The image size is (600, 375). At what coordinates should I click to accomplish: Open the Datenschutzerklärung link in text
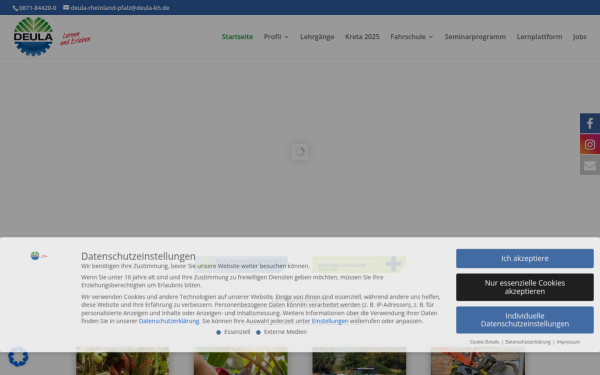click(x=169, y=321)
